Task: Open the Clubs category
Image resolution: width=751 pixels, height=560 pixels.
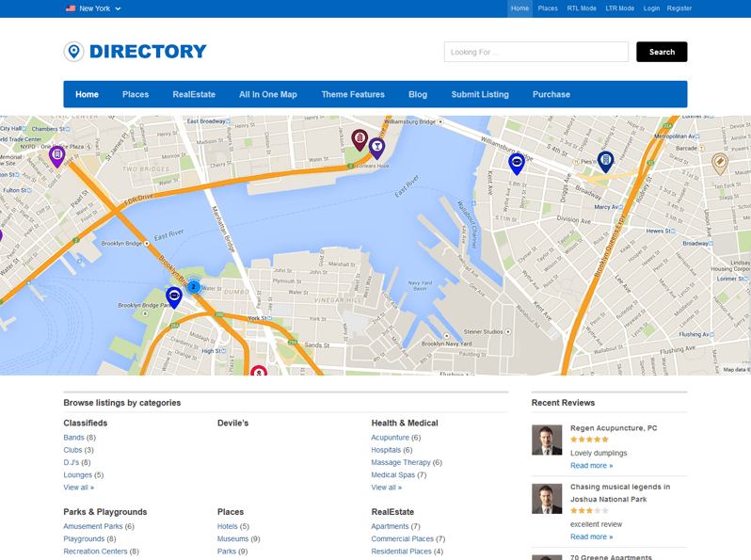Action: click(72, 450)
